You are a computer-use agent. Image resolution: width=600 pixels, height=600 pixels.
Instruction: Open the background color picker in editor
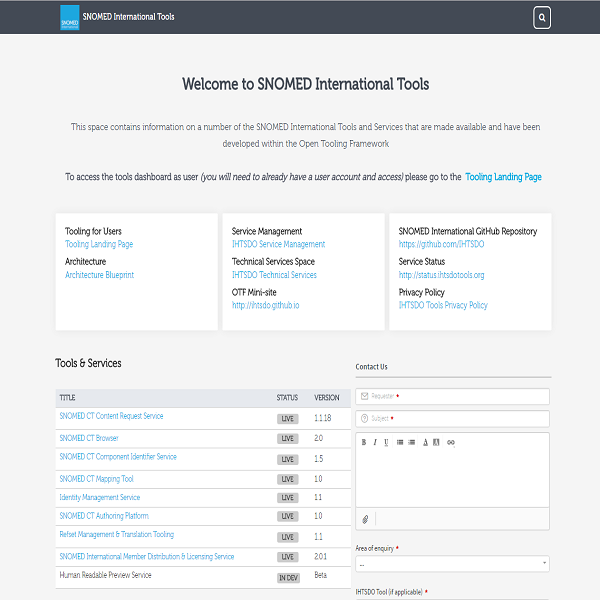click(x=436, y=442)
